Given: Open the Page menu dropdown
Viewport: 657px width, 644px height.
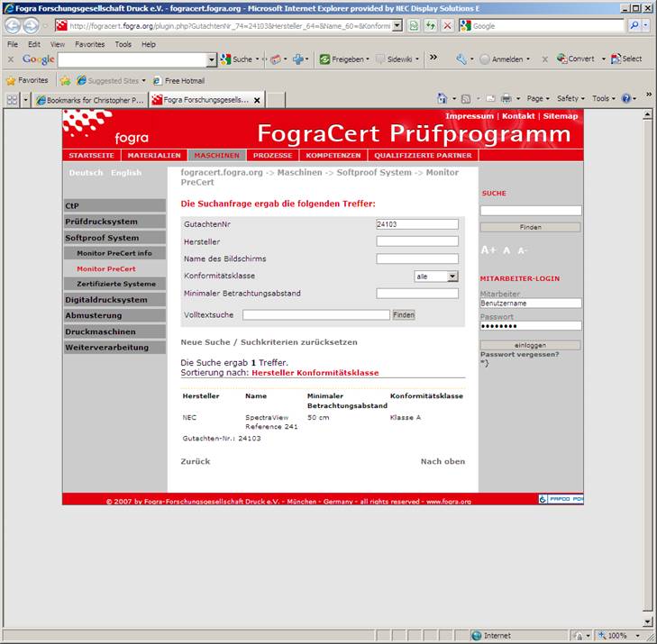Looking at the screenshot, I should coord(537,98).
